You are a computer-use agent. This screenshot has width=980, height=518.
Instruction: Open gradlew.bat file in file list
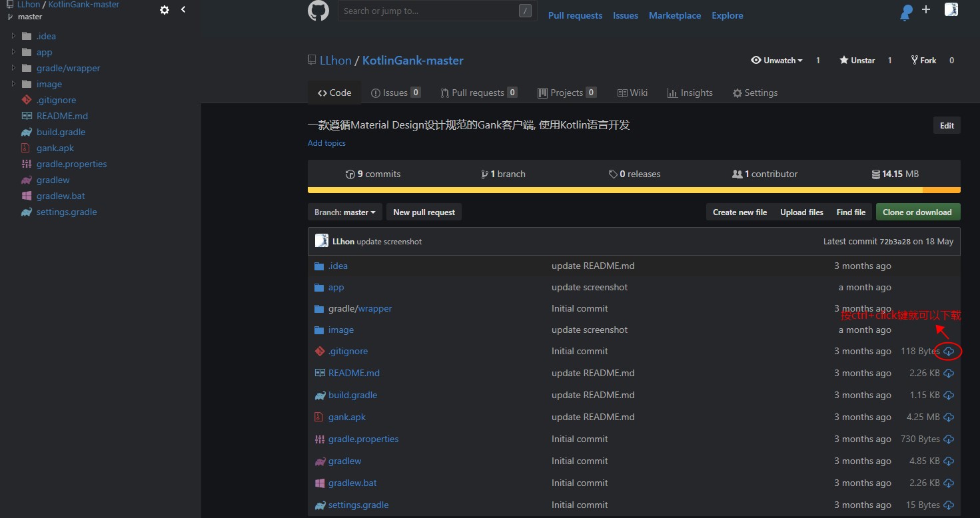coord(352,483)
